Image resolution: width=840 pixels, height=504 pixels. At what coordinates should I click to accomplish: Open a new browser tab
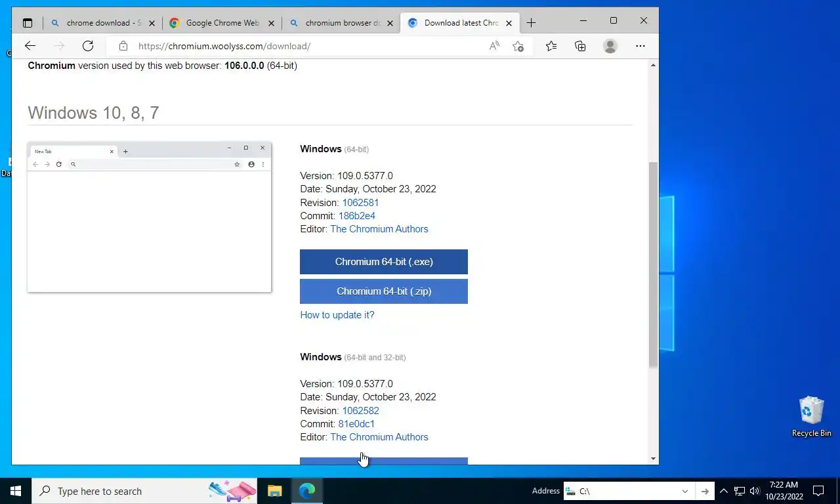(x=531, y=23)
